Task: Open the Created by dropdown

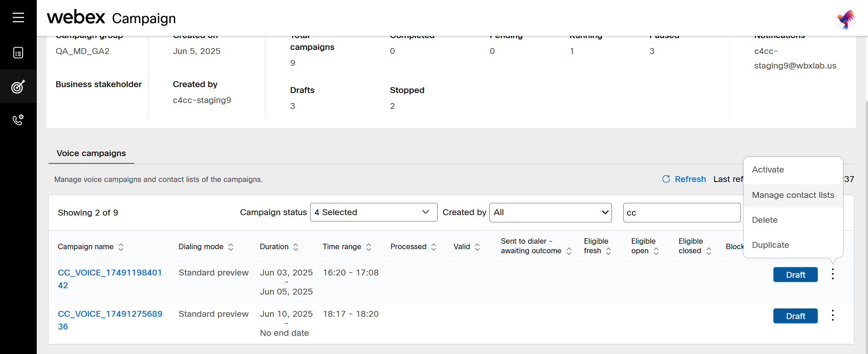Action: pyautogui.click(x=551, y=212)
